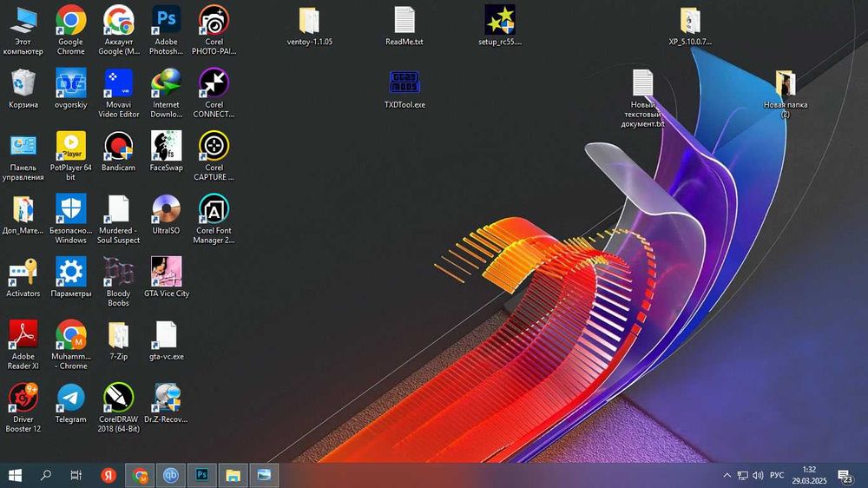Viewport: 868px width, 488px height.
Task: Expand the hidden system tray icons chevron
Action: pos(727,476)
